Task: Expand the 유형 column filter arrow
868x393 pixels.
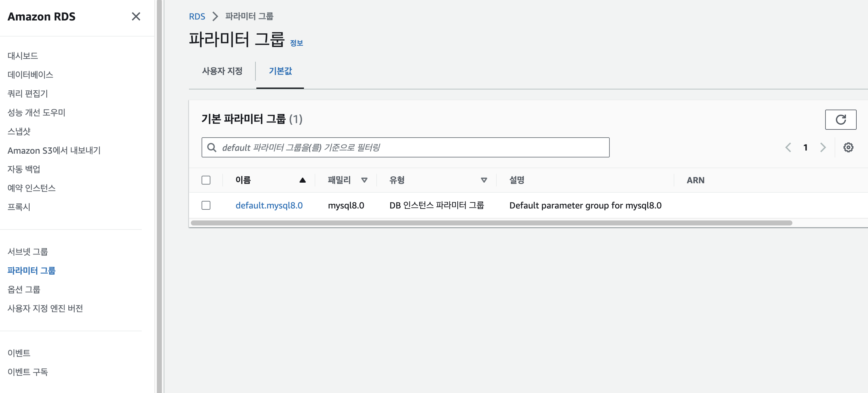Action: 483,180
